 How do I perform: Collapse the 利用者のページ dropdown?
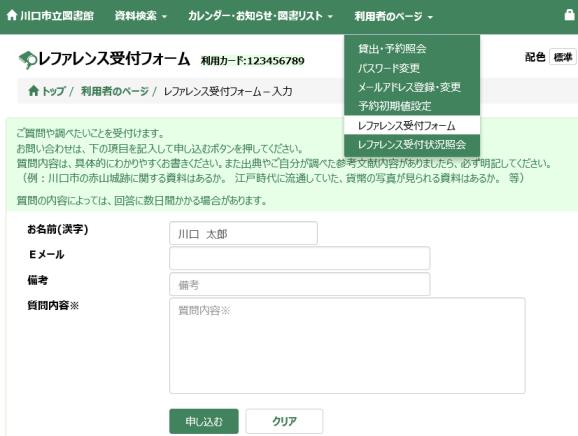pos(393,17)
